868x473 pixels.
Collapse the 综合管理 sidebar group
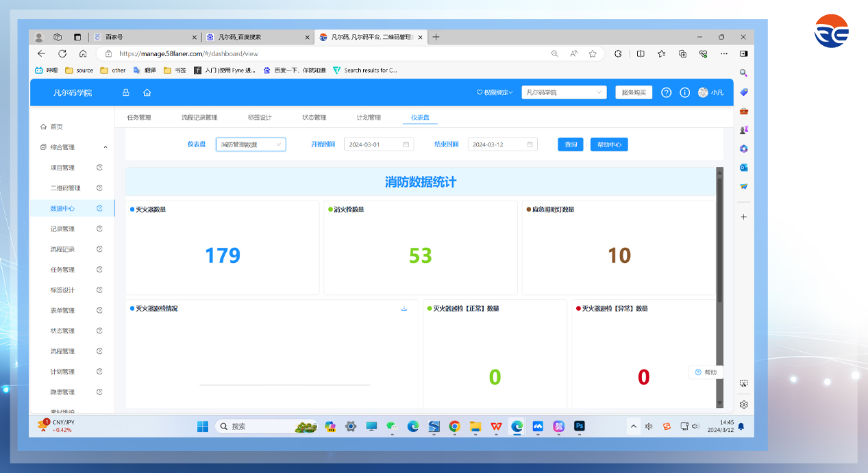pos(105,147)
